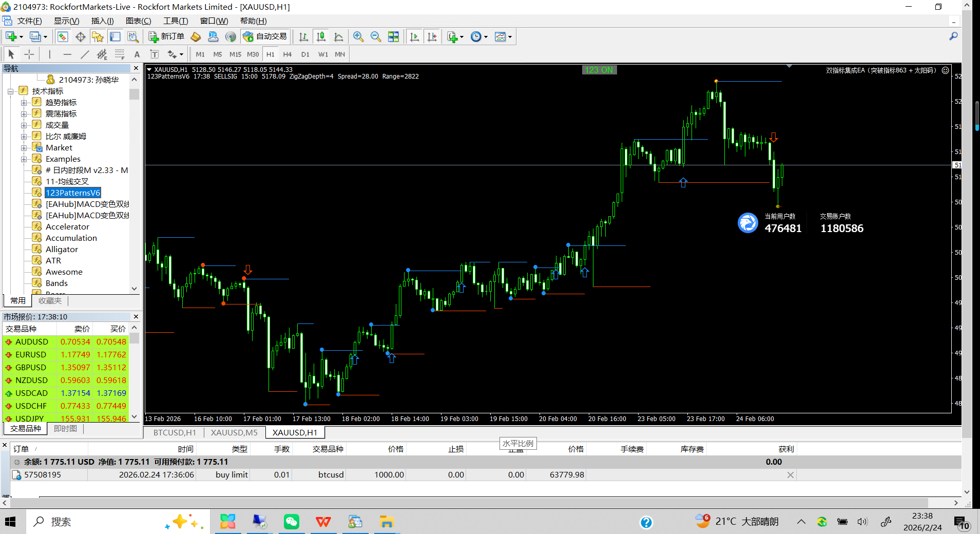Switch chart to line chart type
The height and width of the screenshot is (534, 980).
click(x=338, y=36)
